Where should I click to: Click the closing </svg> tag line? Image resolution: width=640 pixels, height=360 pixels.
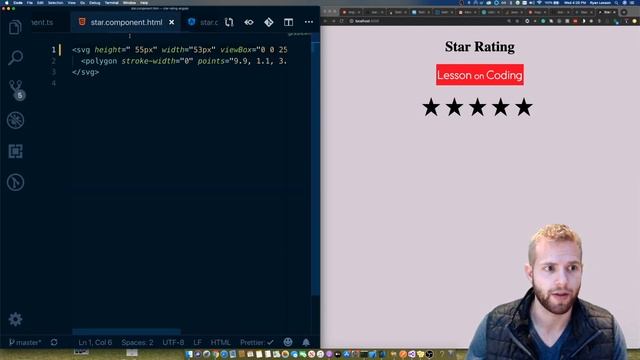tap(85, 72)
